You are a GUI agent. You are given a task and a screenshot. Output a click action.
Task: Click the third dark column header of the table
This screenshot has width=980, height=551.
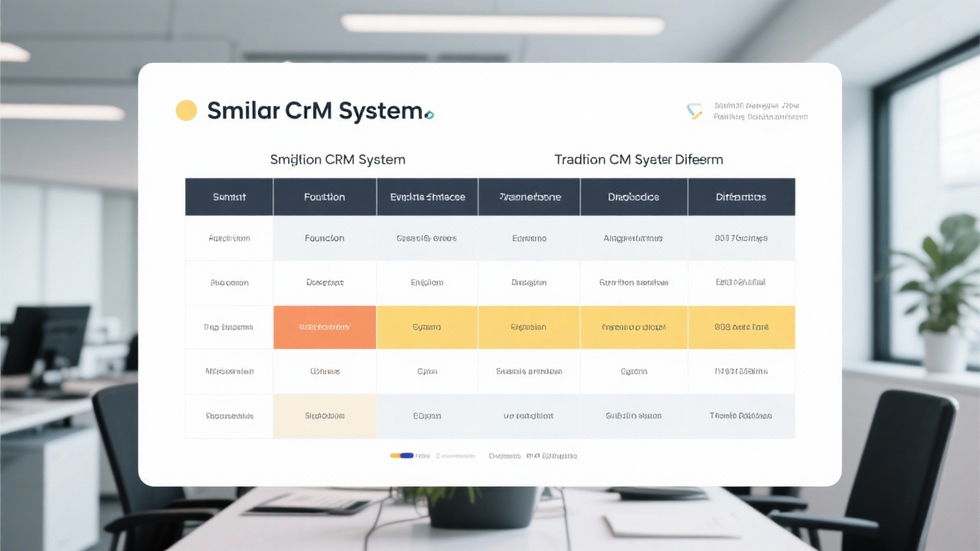pos(427,197)
